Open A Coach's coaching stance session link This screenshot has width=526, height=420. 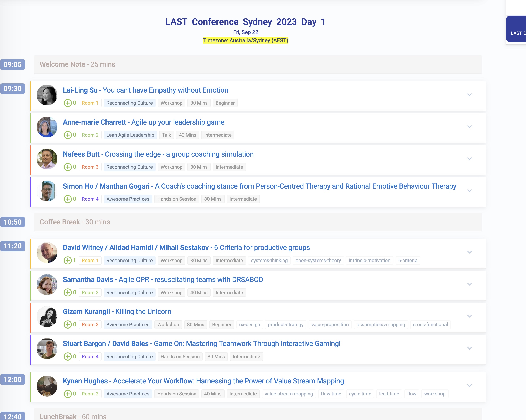click(305, 186)
